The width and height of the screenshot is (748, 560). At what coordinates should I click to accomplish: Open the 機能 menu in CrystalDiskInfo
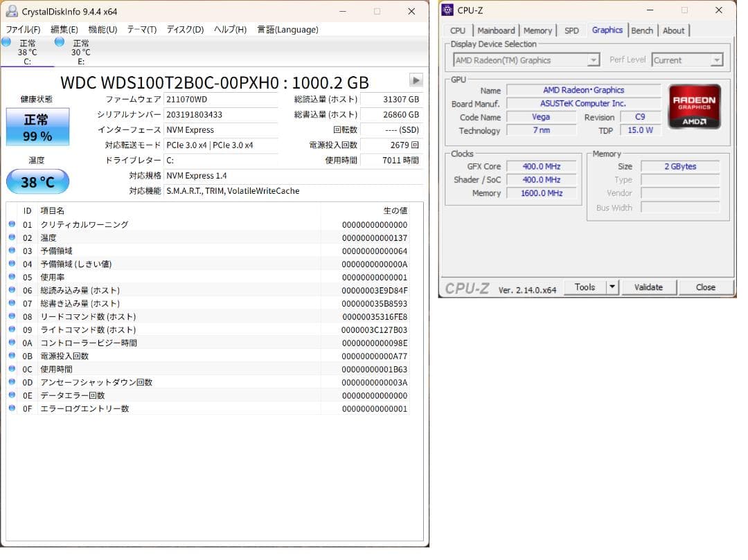pos(103,30)
